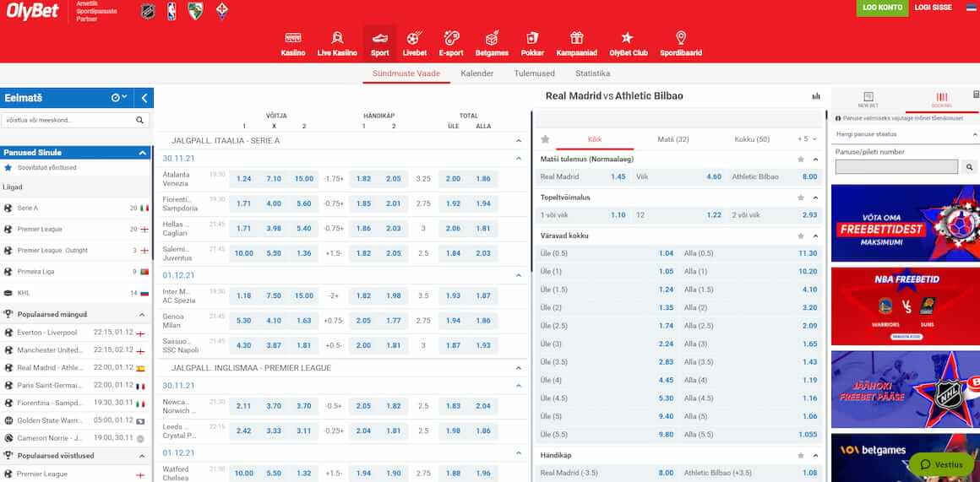Open KHL league in sidebar

(75, 293)
